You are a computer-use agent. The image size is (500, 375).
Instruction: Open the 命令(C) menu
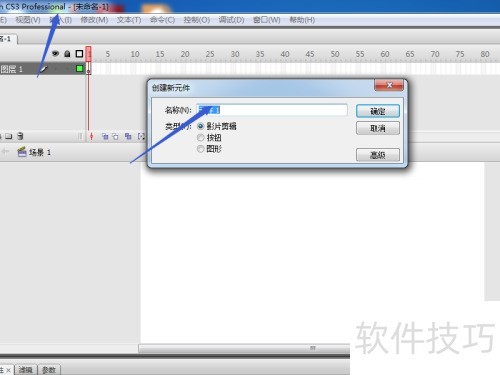(162, 20)
